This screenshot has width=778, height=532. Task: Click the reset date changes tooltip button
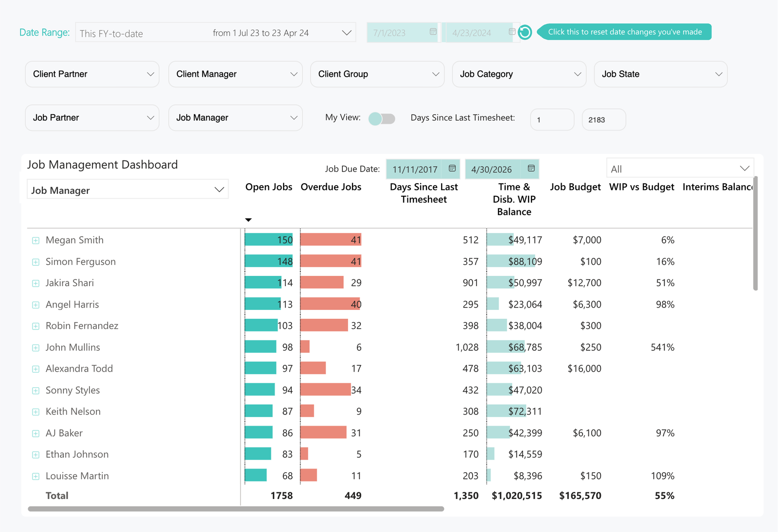(x=625, y=32)
